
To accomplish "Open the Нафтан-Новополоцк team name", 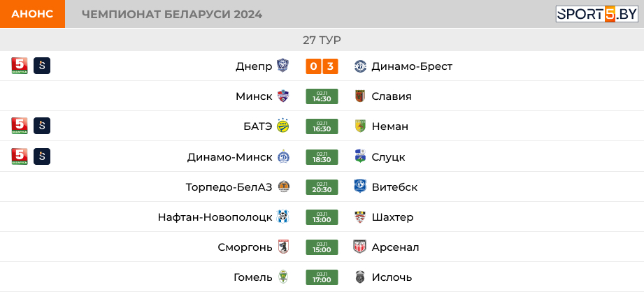I will (215, 217).
